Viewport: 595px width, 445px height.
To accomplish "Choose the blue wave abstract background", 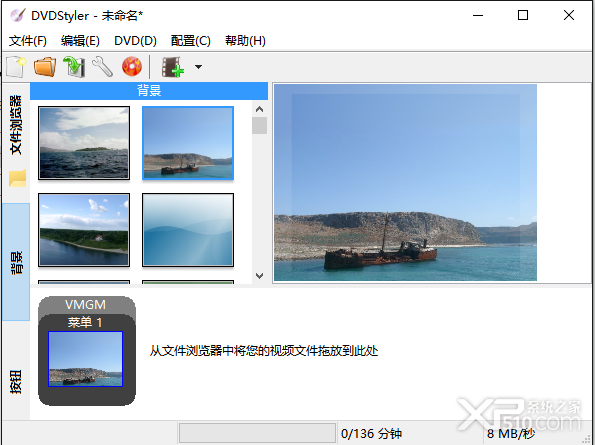I will (x=188, y=230).
